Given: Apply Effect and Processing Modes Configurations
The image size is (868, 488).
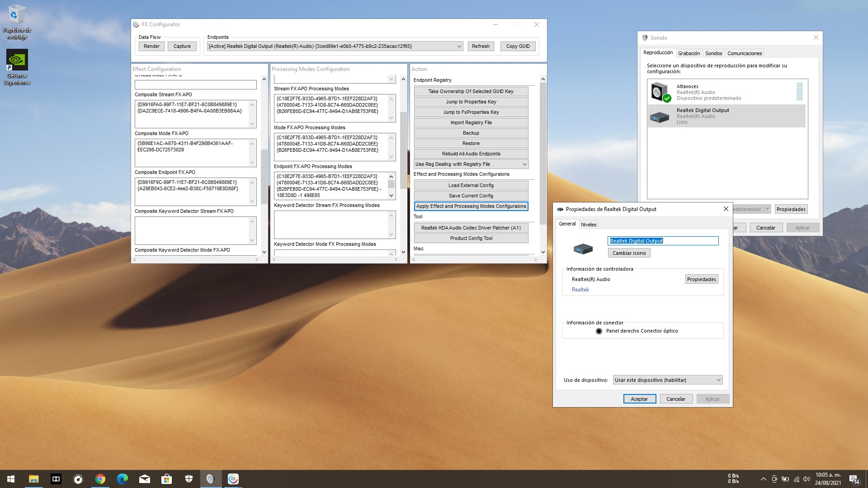Looking at the screenshot, I should (x=471, y=206).
